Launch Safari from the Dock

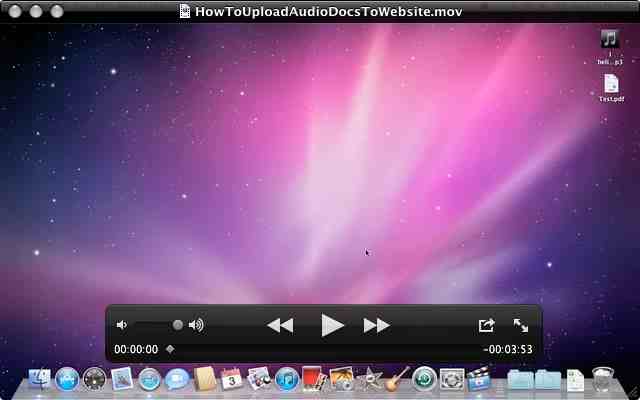pos(149,379)
